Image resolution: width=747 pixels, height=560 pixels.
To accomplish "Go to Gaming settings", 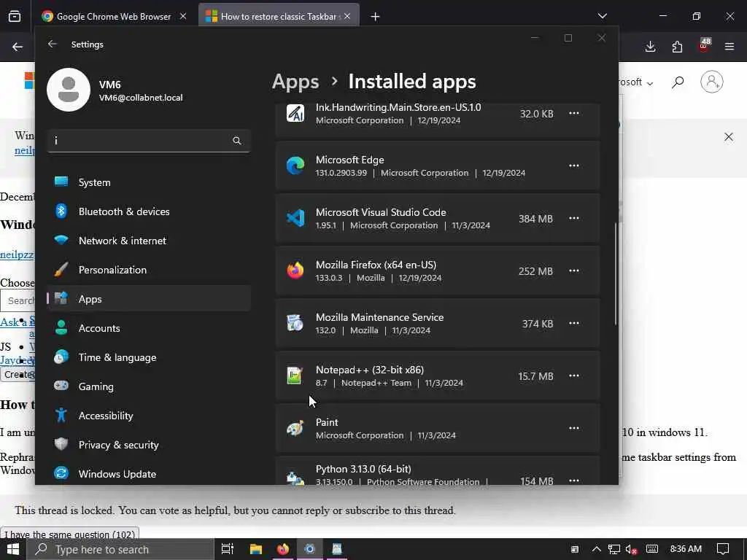I will (x=149, y=386).
